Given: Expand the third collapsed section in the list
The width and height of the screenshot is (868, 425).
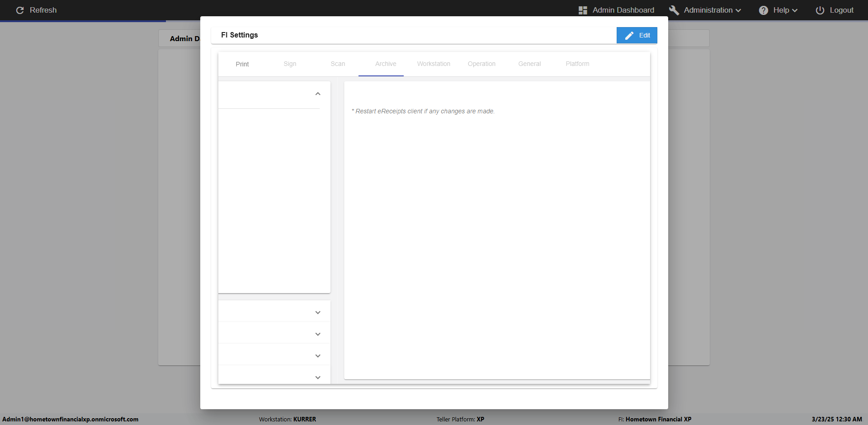Looking at the screenshot, I should pyautogui.click(x=318, y=356).
